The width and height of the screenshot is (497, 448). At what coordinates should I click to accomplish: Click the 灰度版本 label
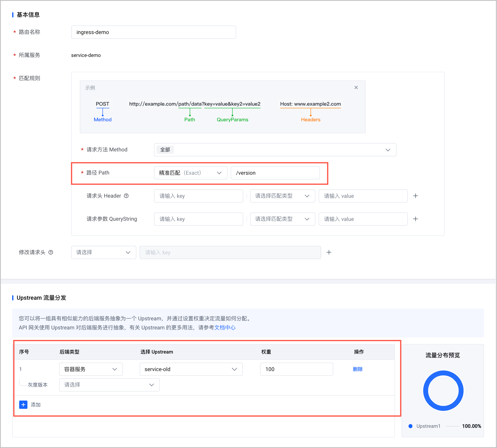point(38,385)
